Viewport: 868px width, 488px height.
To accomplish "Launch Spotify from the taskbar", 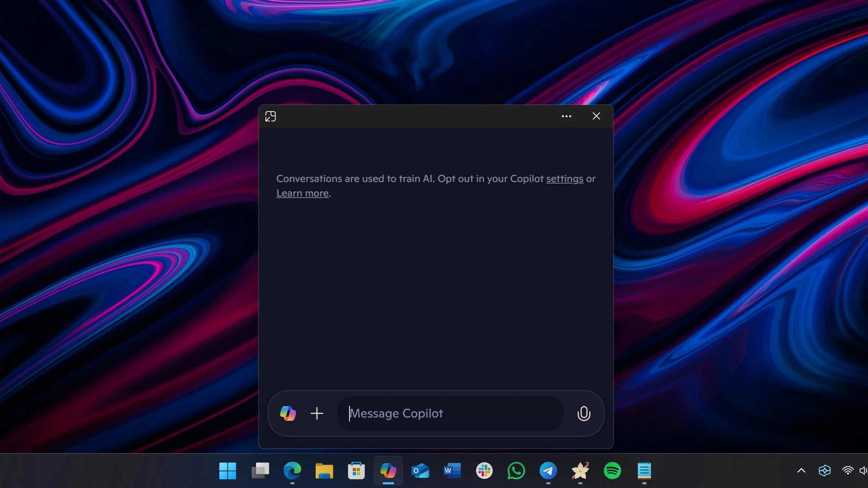I will click(x=612, y=471).
